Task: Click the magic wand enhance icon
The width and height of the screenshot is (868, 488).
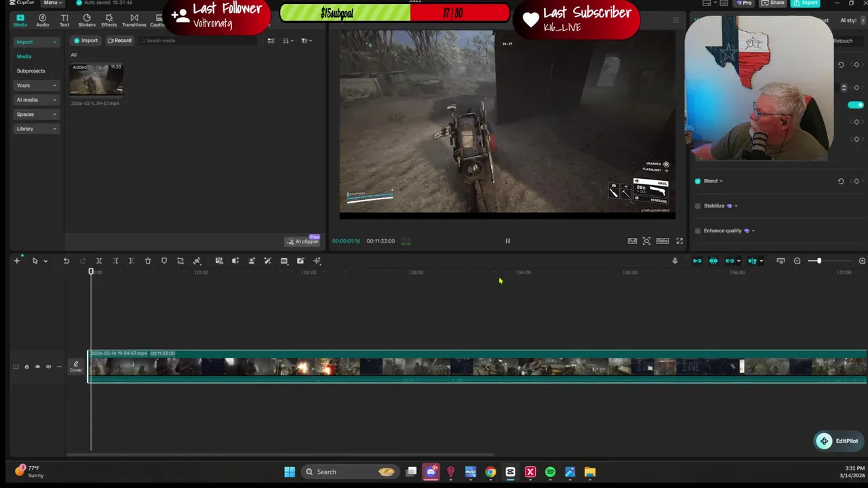Action: coord(268,261)
